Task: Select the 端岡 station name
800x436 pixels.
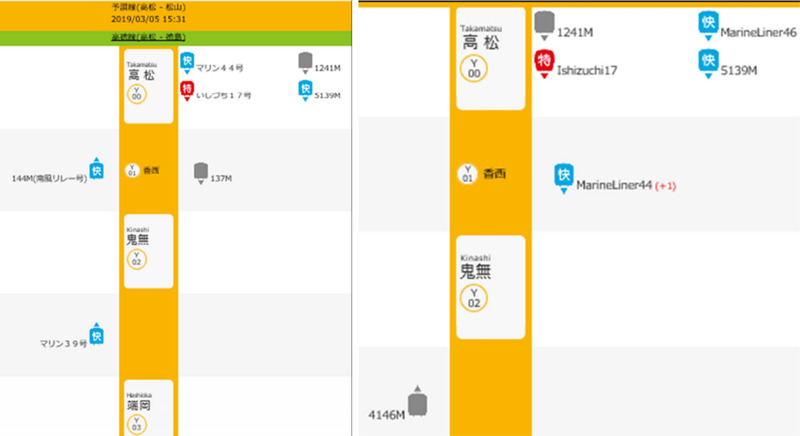Action: click(x=138, y=405)
